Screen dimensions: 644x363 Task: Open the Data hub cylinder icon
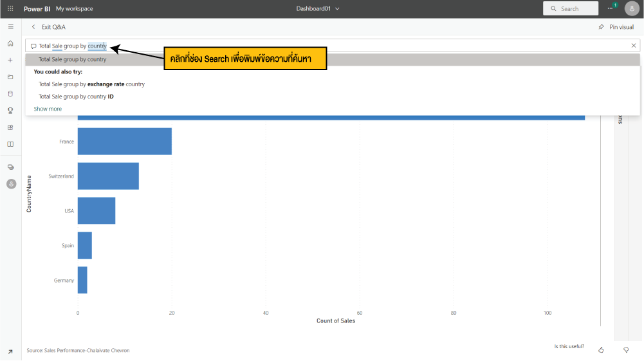(x=10, y=93)
